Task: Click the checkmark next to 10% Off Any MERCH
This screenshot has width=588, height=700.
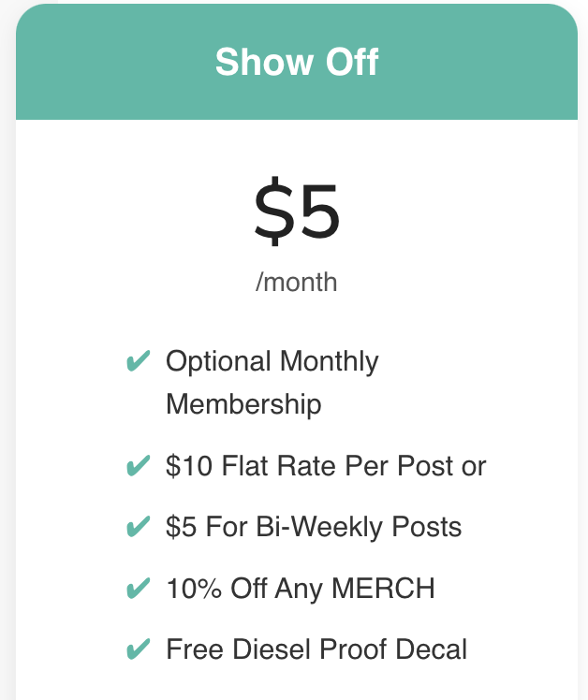Action: tap(138, 589)
